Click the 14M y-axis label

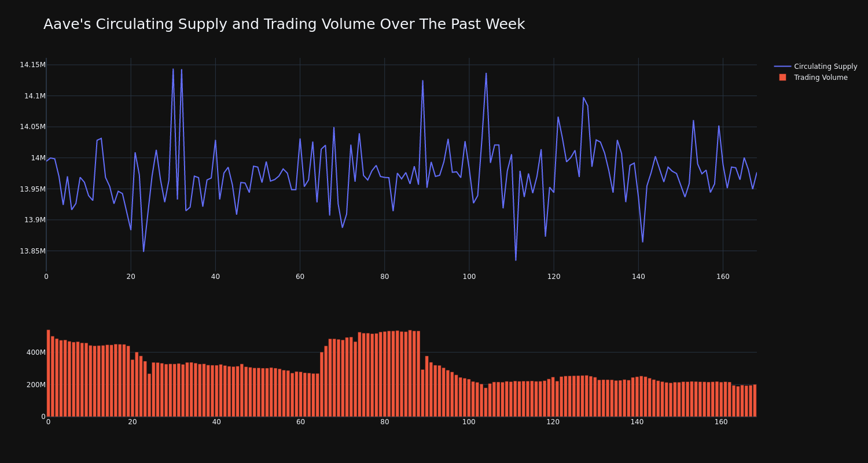tap(38, 158)
